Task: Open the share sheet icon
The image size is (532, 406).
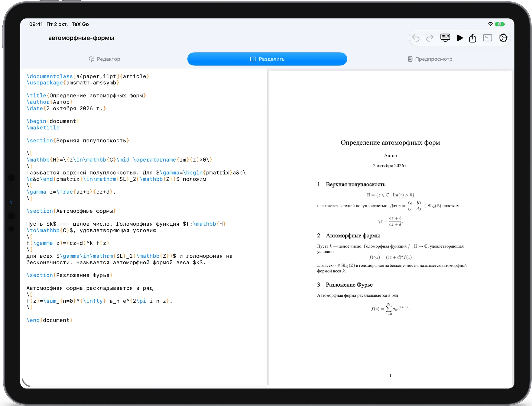Action: tap(473, 38)
